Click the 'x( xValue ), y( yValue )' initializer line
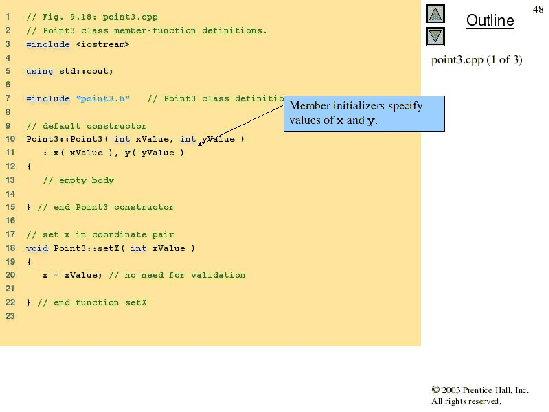This screenshot has width=549, height=412. pos(114,153)
